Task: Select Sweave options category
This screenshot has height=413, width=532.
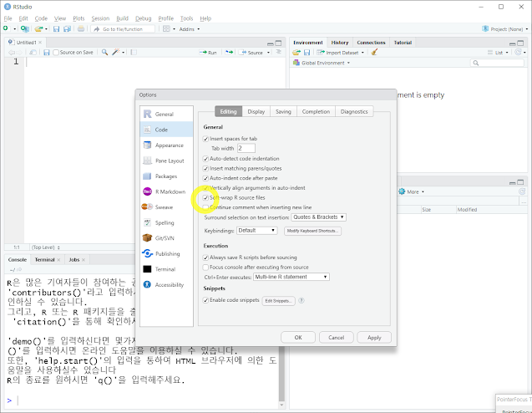Action: coord(166,207)
